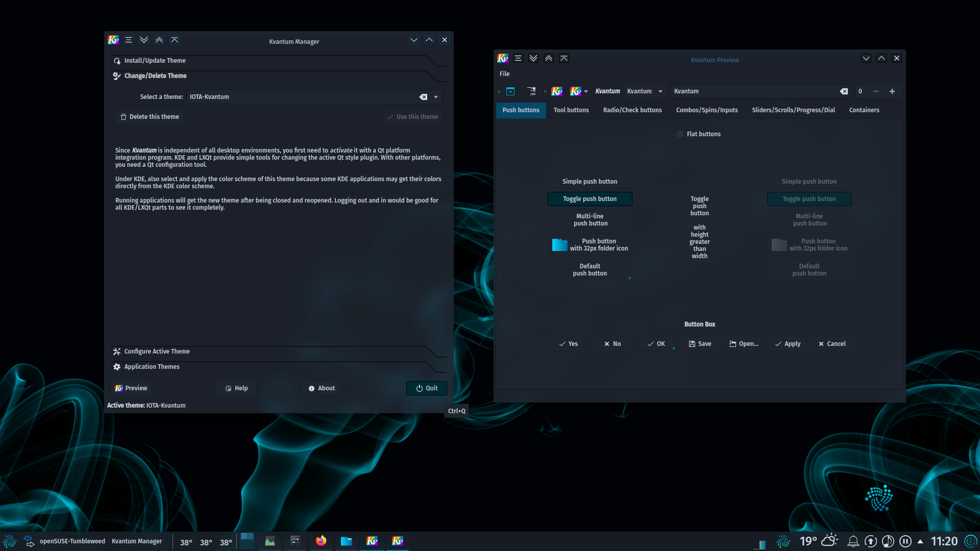980x551 pixels.
Task: Expand the Configure Active Theme section
Action: coord(278,352)
